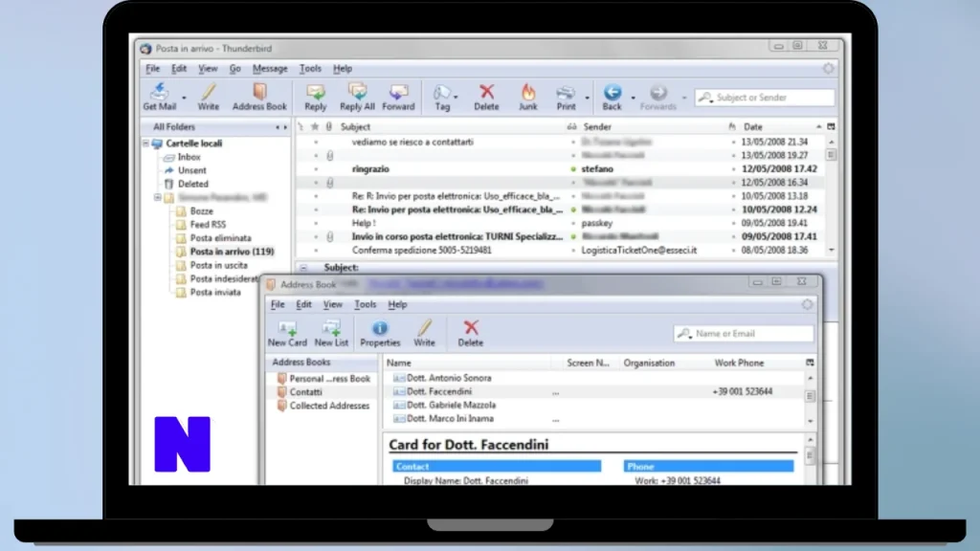This screenshot has height=551, width=980.
Task: Collapse the account folder above Bozze
Action: click(158, 197)
